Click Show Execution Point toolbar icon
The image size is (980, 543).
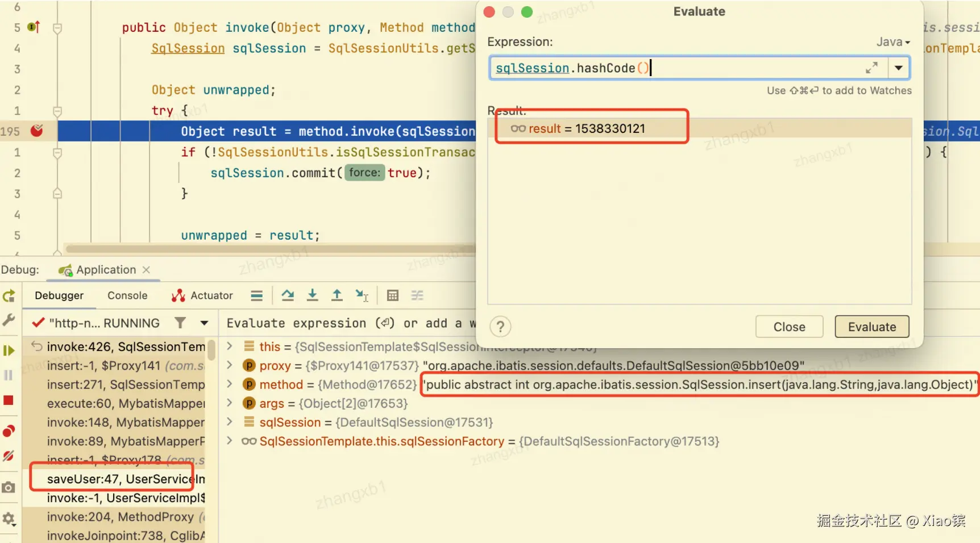tap(257, 295)
